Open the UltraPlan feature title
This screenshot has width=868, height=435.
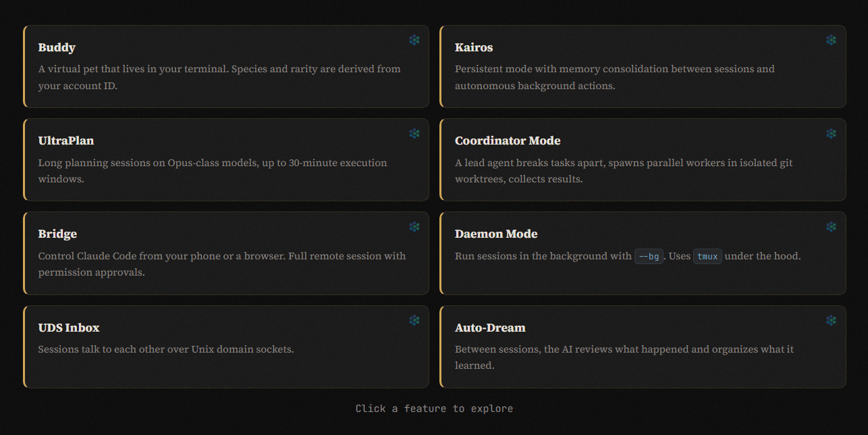[66, 140]
